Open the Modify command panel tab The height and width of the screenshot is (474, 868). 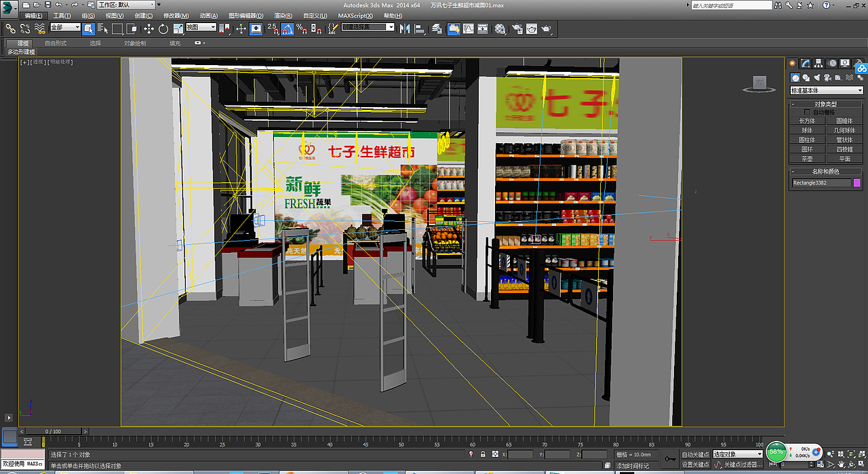click(x=806, y=63)
